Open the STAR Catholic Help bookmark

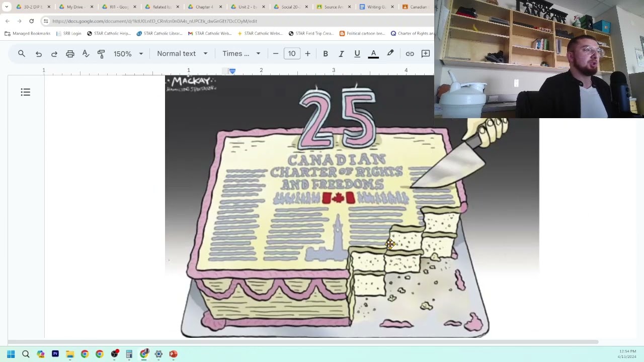point(109,34)
